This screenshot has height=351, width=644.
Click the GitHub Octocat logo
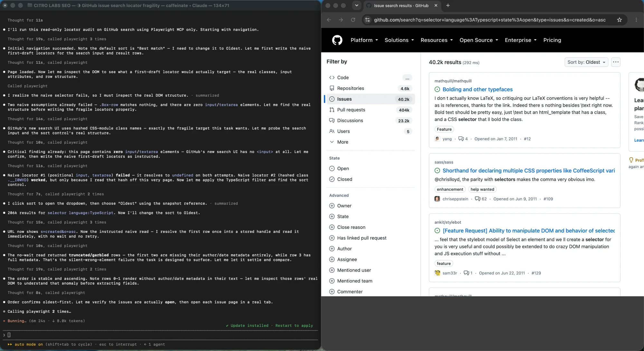click(x=337, y=40)
